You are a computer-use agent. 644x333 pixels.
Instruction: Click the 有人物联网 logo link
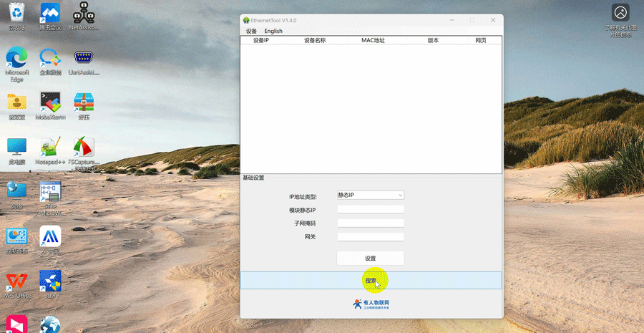coord(371,304)
